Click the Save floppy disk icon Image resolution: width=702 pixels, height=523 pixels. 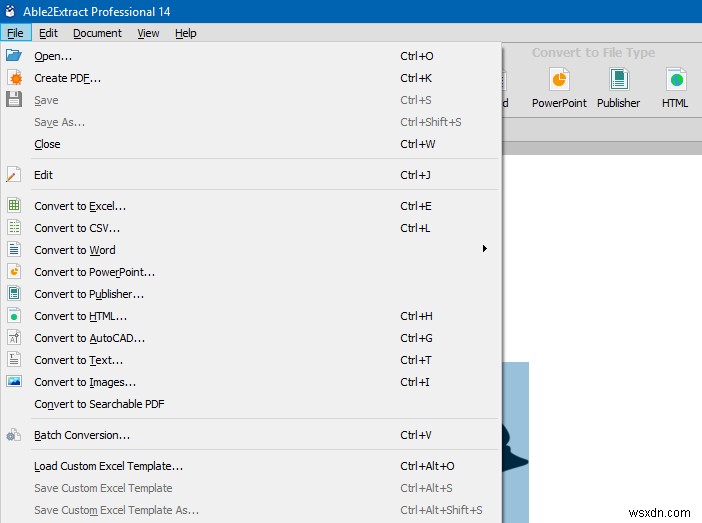[x=14, y=99]
